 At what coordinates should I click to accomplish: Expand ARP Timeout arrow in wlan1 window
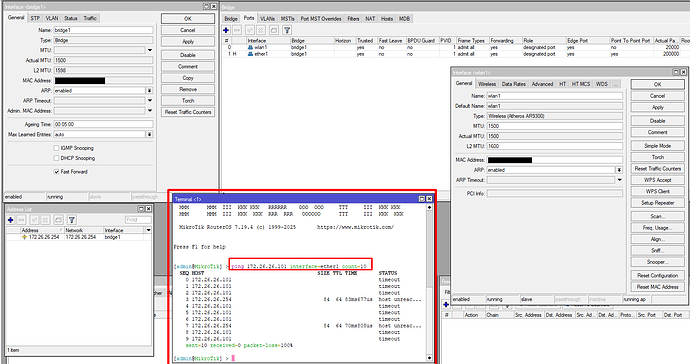coord(619,180)
